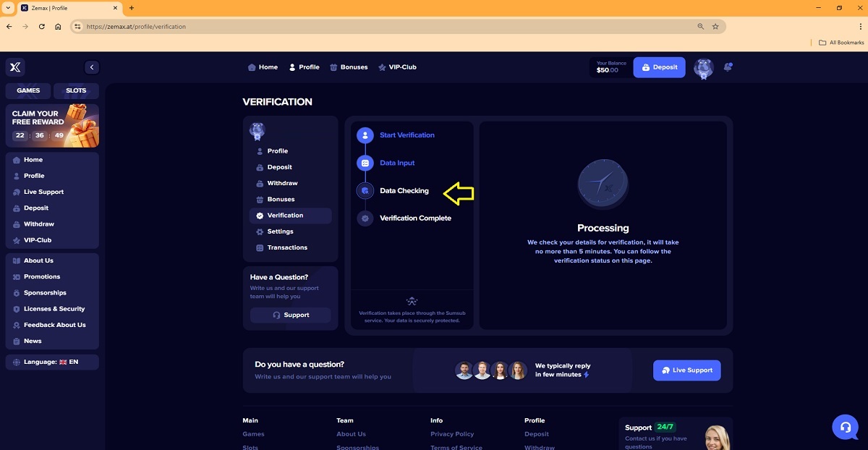Click the Zemax X logo icon
This screenshot has height=450, width=868.
coord(14,67)
